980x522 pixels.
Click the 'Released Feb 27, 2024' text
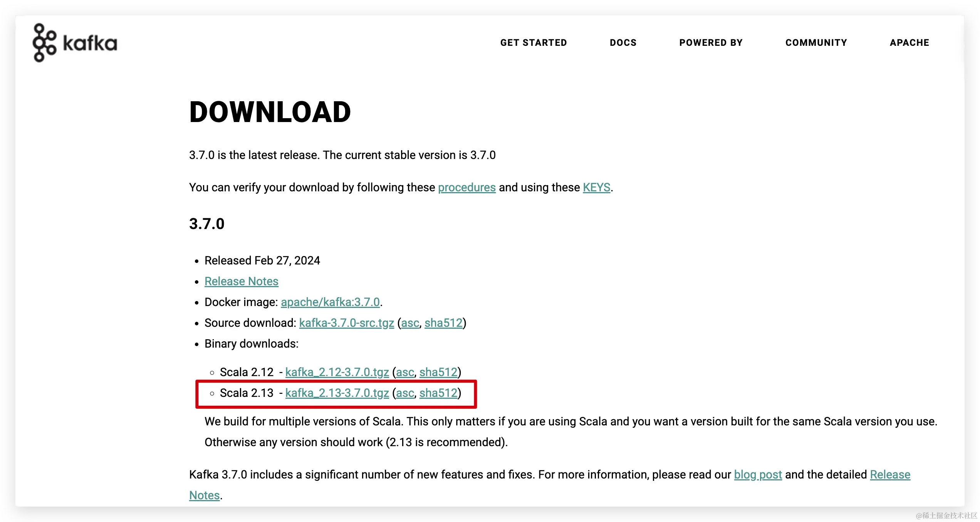[x=262, y=261]
